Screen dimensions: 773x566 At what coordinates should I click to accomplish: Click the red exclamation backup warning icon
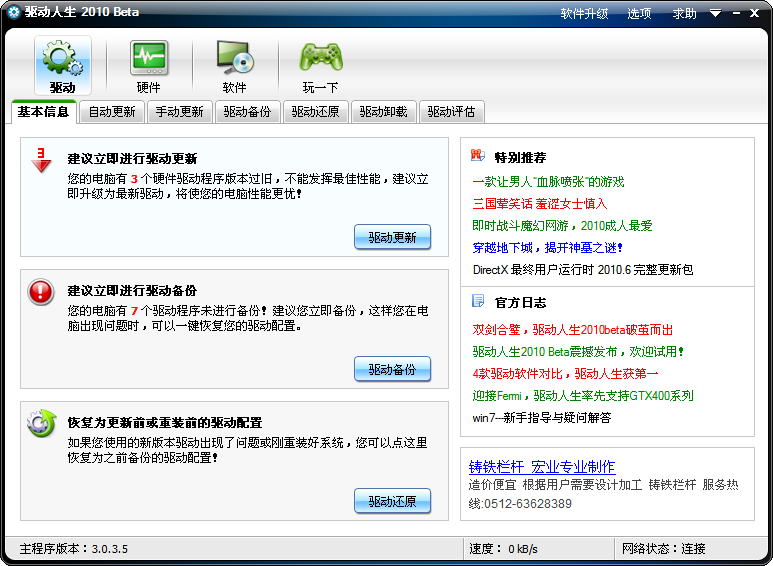click(x=40, y=292)
